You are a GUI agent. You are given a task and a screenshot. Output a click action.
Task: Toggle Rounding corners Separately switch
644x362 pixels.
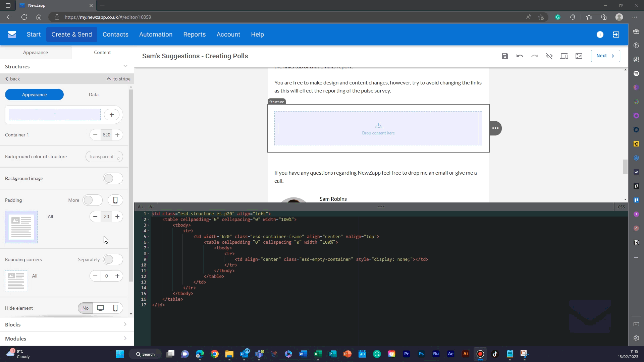(113, 259)
